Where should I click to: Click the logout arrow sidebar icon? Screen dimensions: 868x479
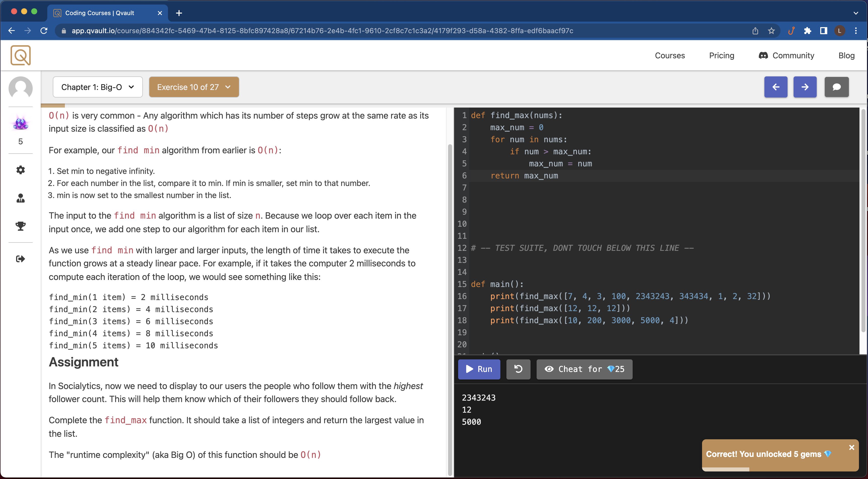[21, 259]
